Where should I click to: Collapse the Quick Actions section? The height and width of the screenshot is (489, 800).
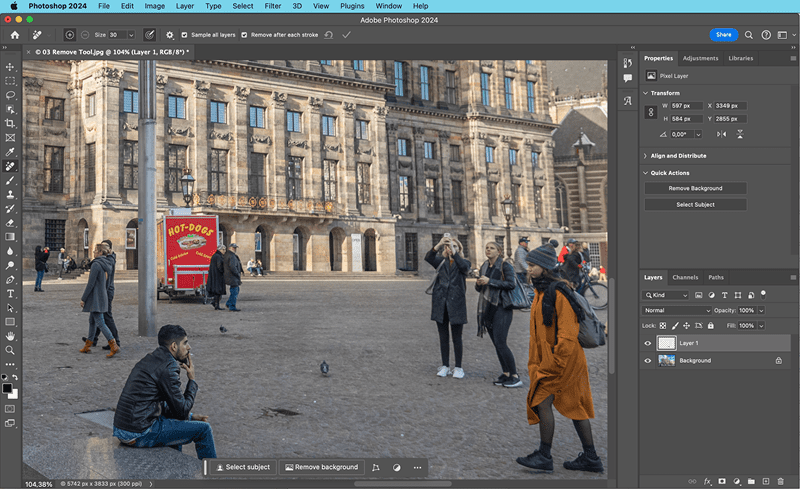[645, 173]
